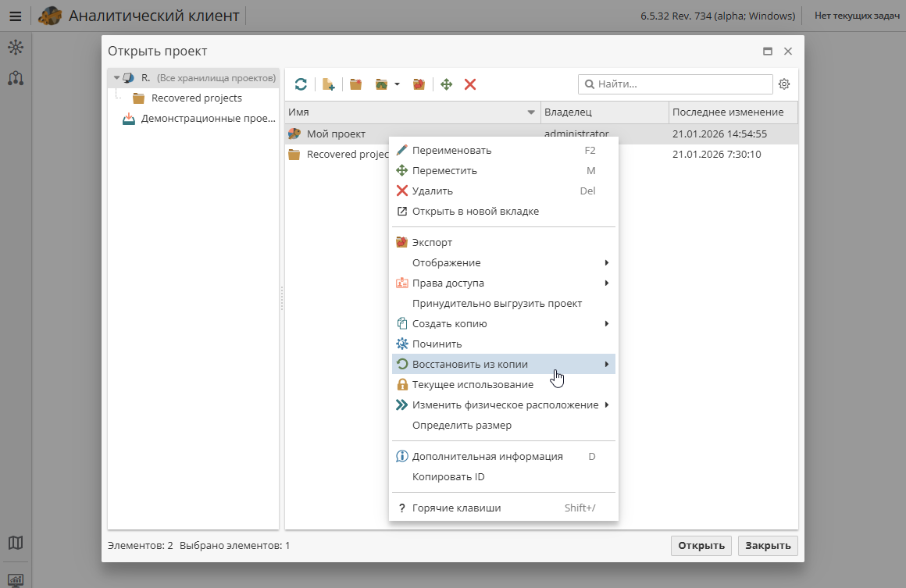
Task: Refresh the project list
Action: click(301, 84)
